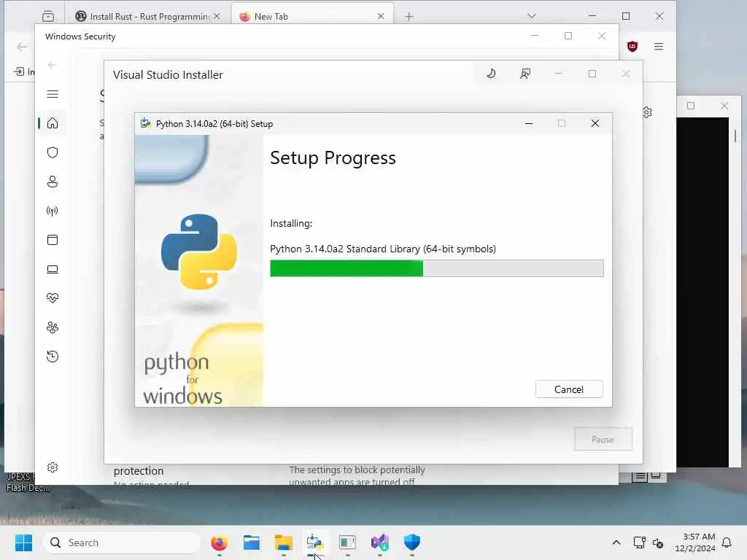Open Firefox View icon
The image size is (747, 560).
[x=48, y=16]
